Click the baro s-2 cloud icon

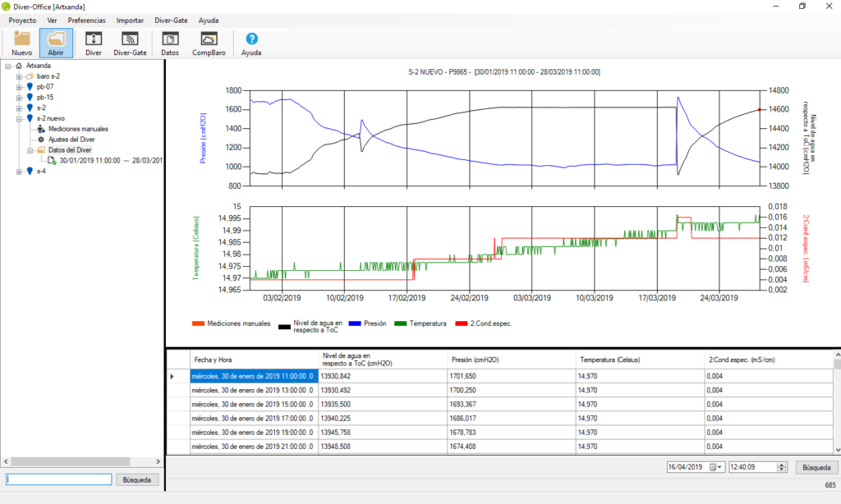coord(30,76)
